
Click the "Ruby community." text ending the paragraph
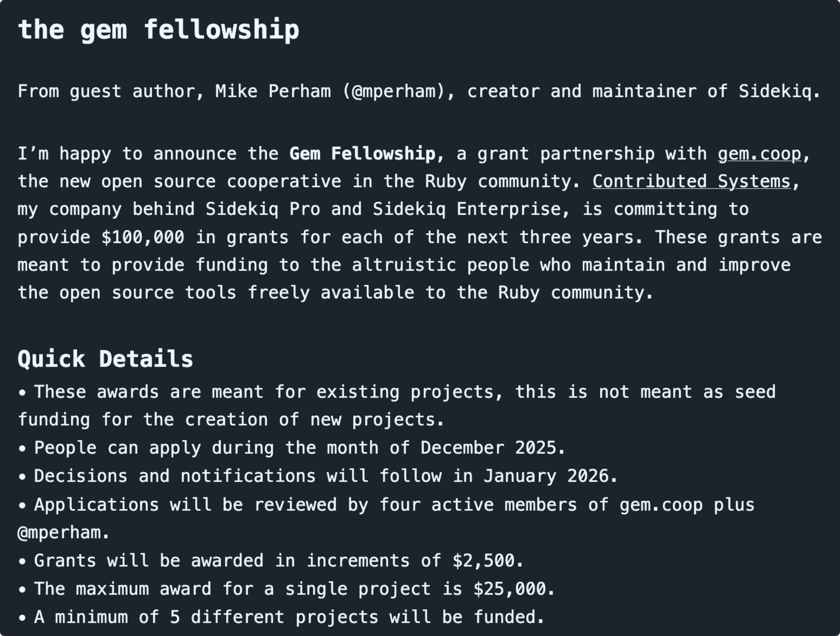576,293
